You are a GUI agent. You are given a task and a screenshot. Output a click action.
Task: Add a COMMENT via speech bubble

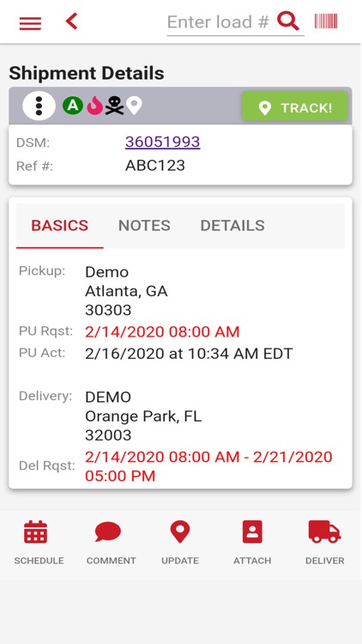pyautogui.click(x=111, y=543)
